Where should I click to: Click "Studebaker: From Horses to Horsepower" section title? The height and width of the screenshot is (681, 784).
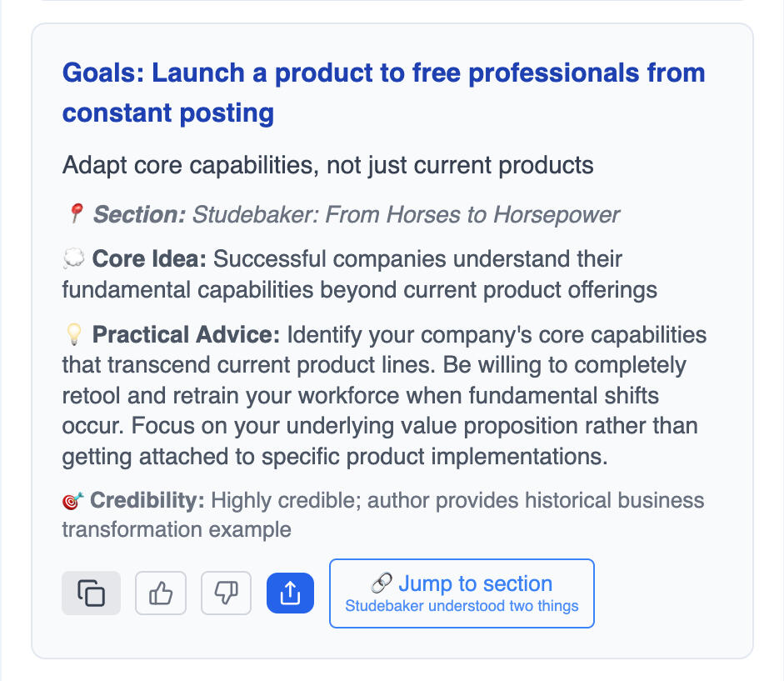click(x=406, y=215)
